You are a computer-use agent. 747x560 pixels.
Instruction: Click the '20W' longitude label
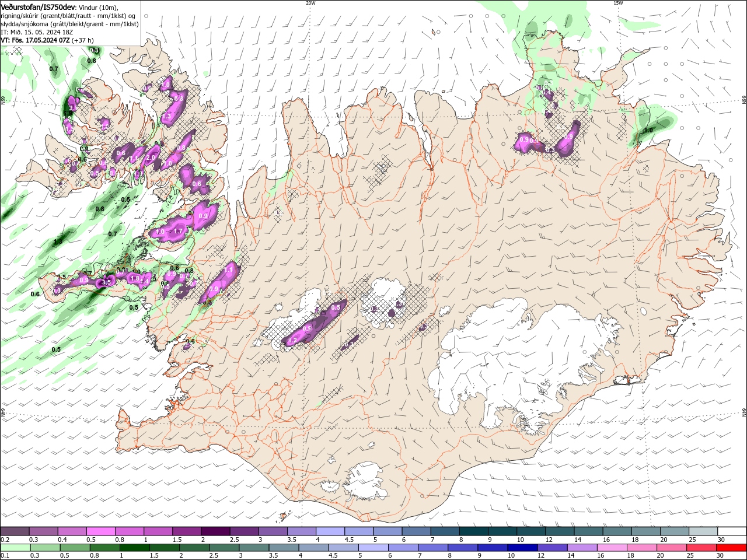pyautogui.click(x=310, y=3)
